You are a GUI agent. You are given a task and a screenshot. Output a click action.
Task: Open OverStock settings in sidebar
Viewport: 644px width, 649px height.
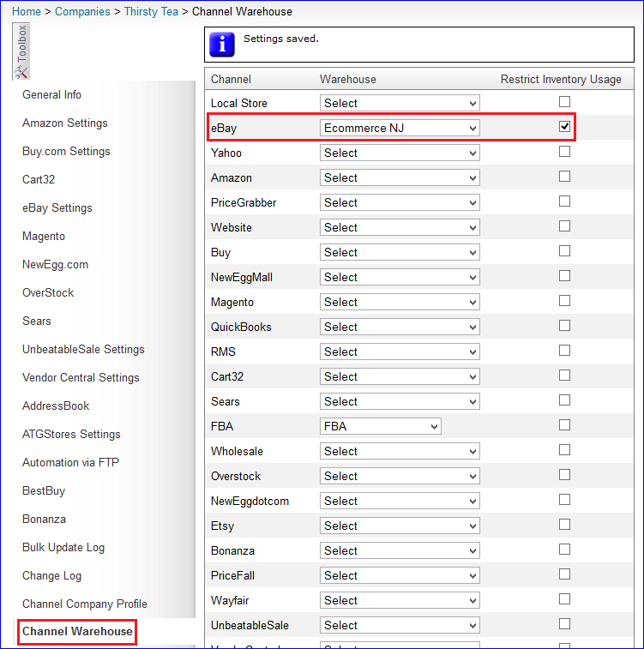(x=48, y=292)
